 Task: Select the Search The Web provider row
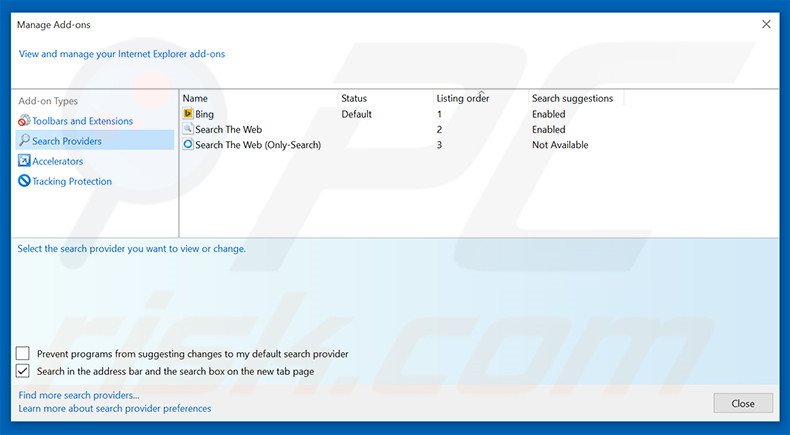click(x=403, y=130)
